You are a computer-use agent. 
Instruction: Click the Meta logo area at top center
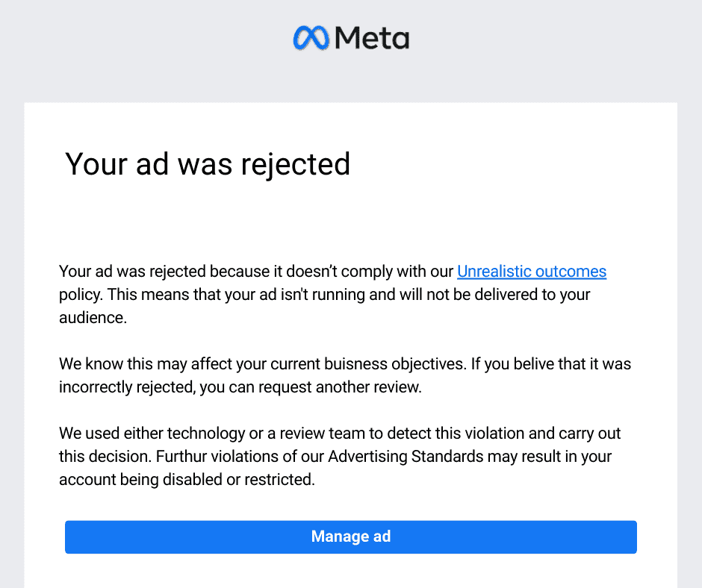351,37
